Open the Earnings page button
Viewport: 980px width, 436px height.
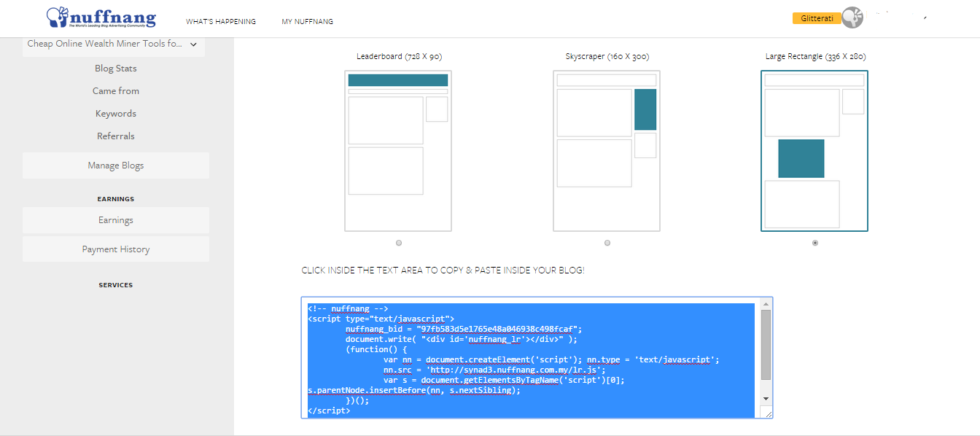point(116,220)
